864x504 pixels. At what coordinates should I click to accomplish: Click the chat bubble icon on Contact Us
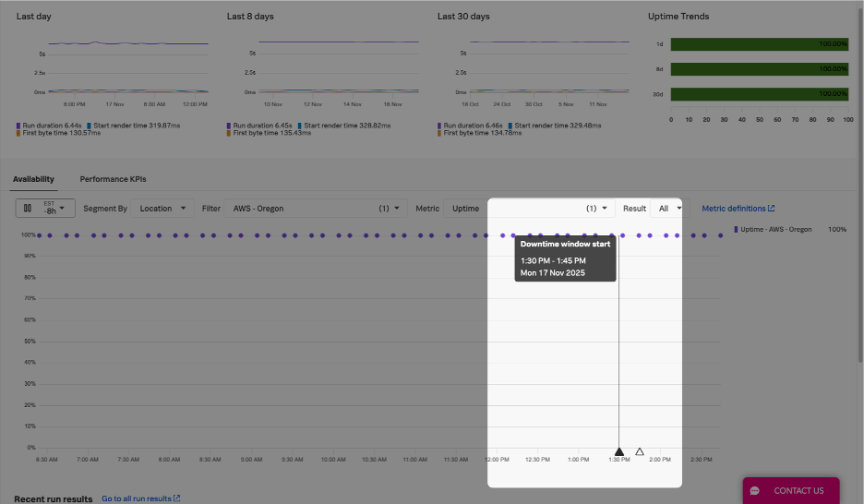[754, 491]
